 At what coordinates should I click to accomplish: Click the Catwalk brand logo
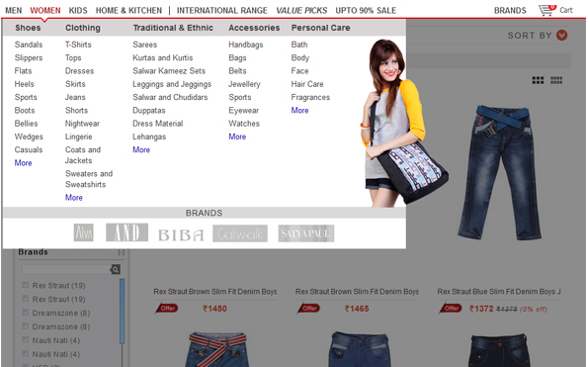(240, 233)
